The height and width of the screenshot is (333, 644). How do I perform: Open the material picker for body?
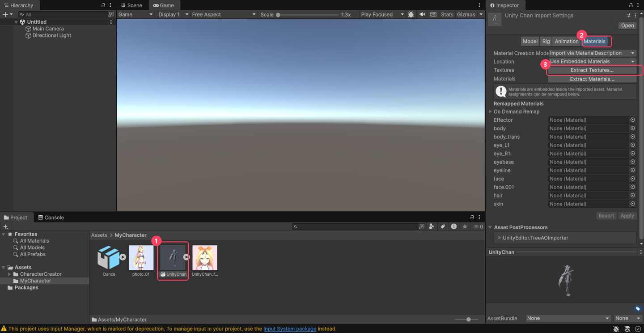(633, 128)
